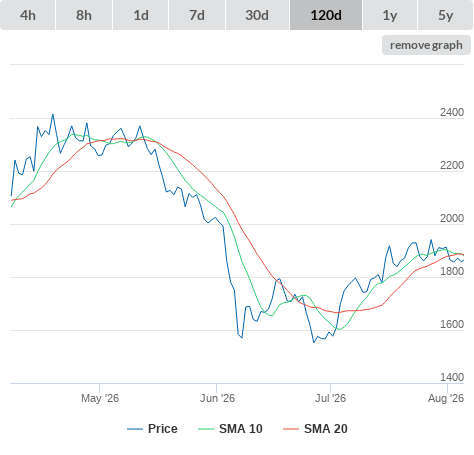This screenshot has width=474, height=455.
Task: Click the Aug '26 axis label
Action: [446, 398]
